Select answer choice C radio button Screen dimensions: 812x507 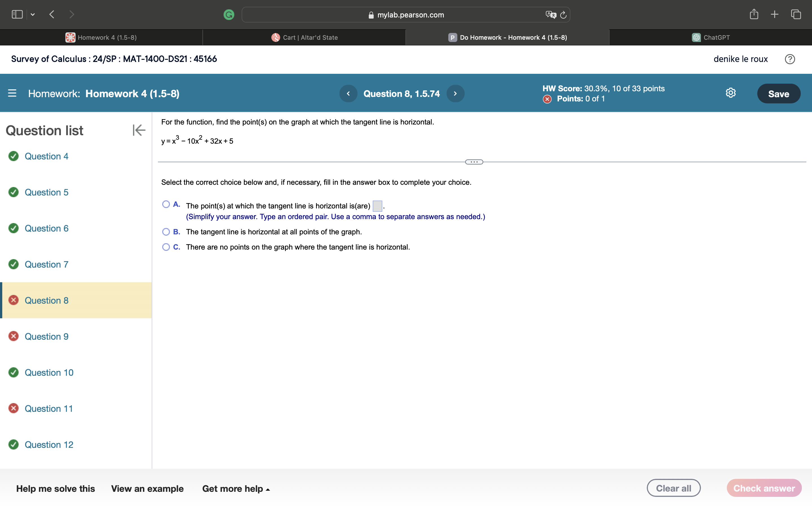pos(166,247)
